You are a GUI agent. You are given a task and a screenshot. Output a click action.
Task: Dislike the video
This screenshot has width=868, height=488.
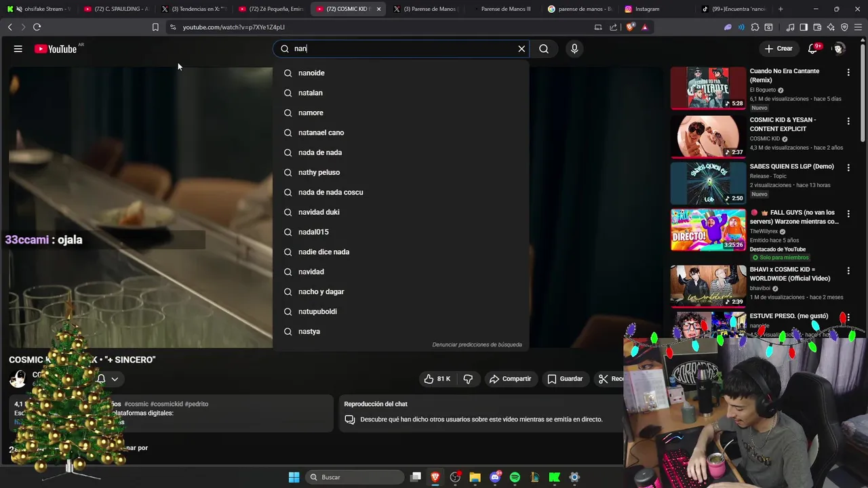[x=468, y=379]
